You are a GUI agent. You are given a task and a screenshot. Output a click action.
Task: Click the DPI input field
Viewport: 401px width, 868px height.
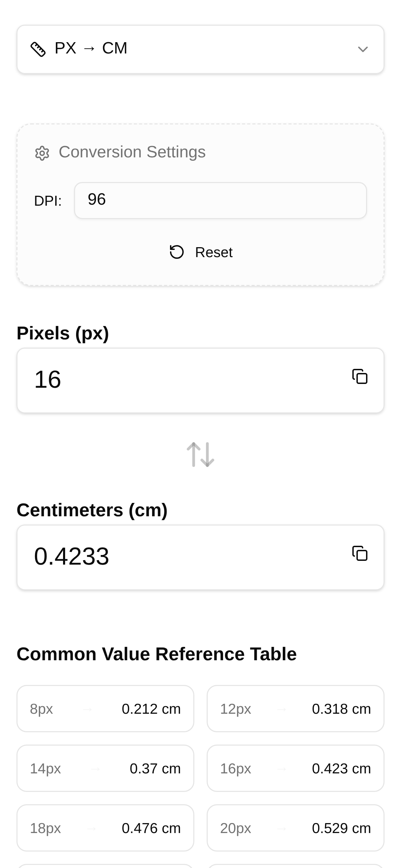pyautogui.click(x=220, y=200)
